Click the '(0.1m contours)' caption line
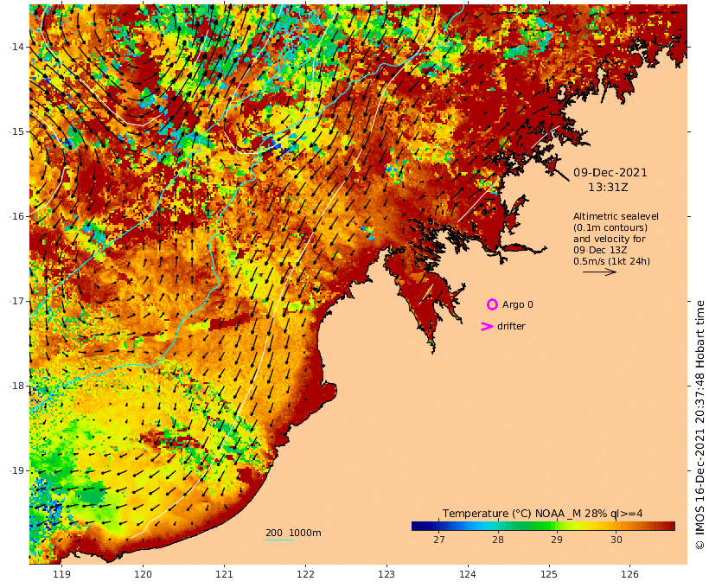709x588 pixels. (x=610, y=227)
